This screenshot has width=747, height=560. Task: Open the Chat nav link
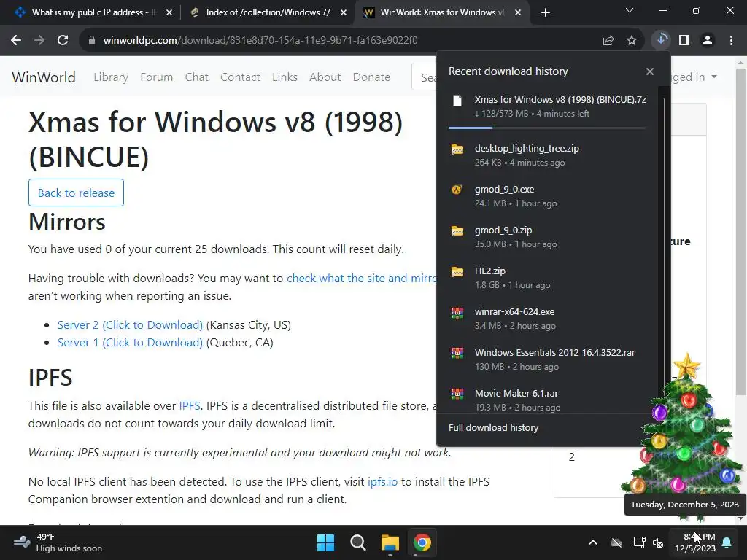pyautogui.click(x=197, y=77)
